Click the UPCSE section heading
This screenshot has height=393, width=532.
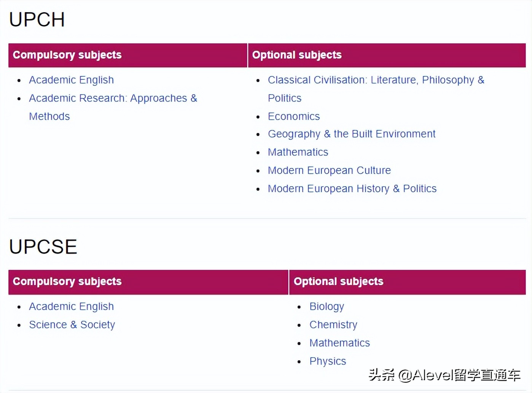pos(43,246)
